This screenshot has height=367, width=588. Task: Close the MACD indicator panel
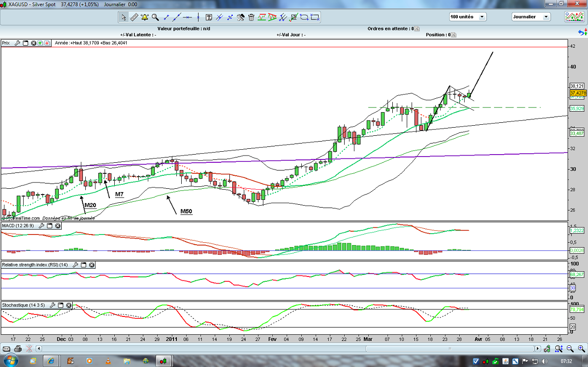click(x=57, y=225)
